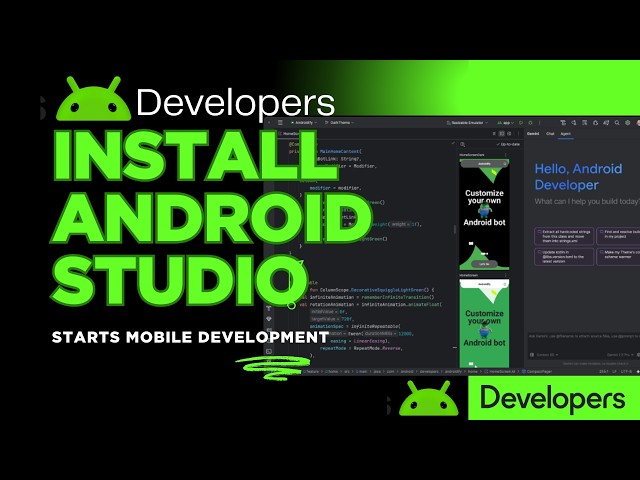Click the Hello, Android Developer heading
Viewport: 640px width, 480px height.
pyautogui.click(x=578, y=177)
